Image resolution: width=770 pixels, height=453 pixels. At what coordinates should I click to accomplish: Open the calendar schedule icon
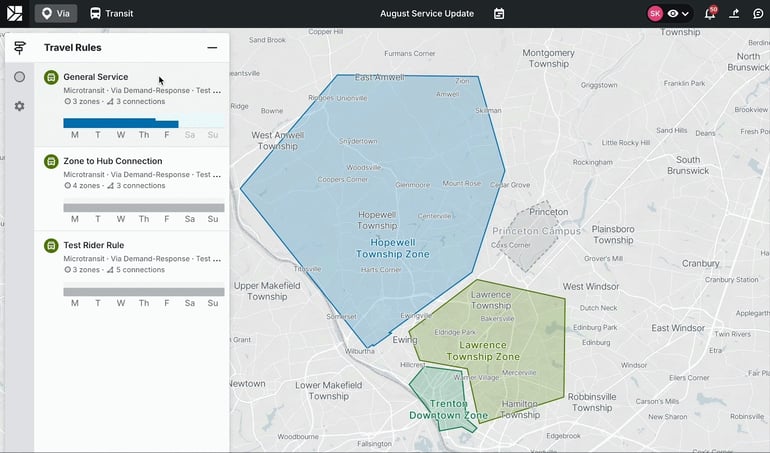(499, 14)
